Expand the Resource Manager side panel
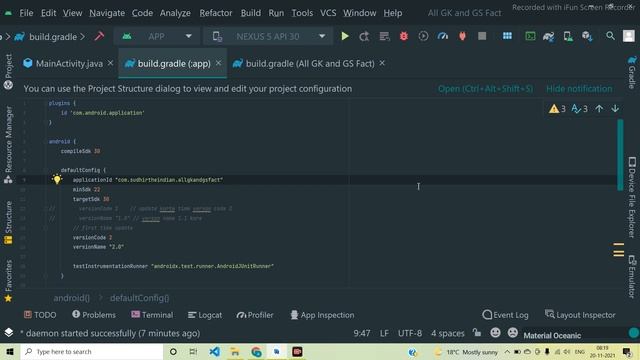This screenshot has height=360, width=640. pos(8,145)
